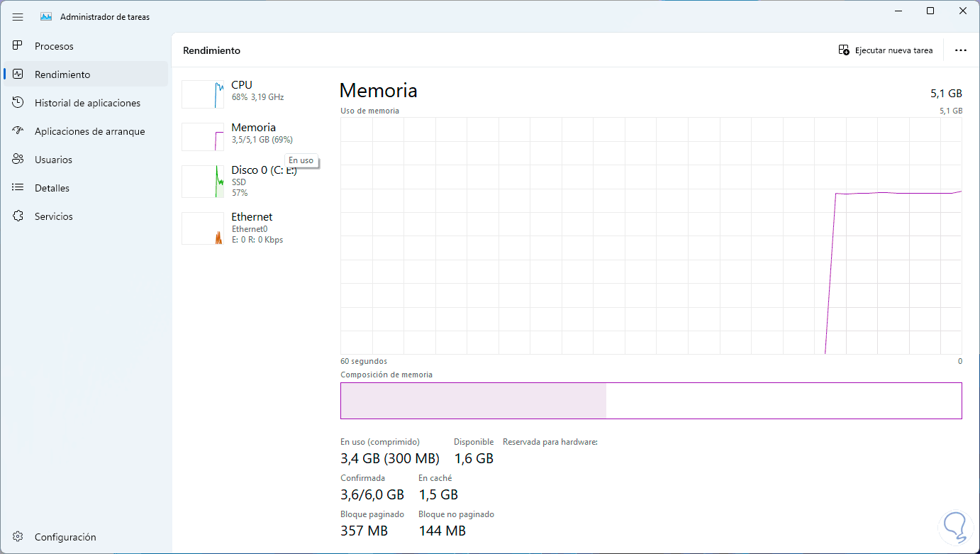Click the 1,6 GB Disponible value
This screenshot has width=980, height=554.
[474, 458]
